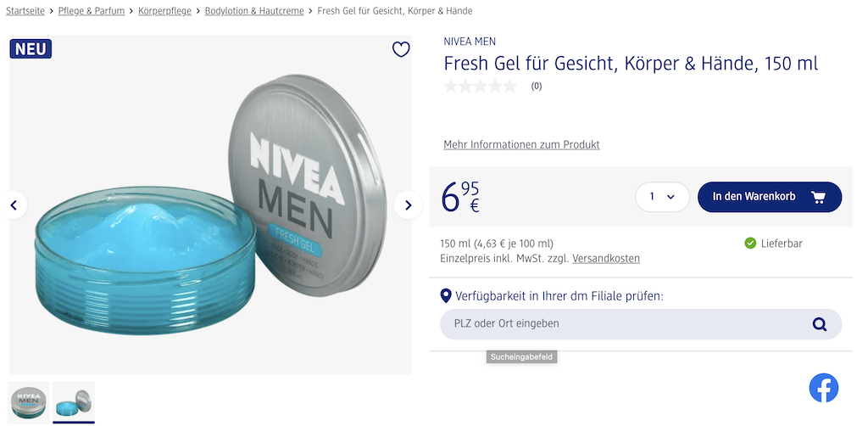Viewport: 868px width, 426px height.
Task: Click Mehr Informationen zum Produkt link
Action: click(521, 145)
